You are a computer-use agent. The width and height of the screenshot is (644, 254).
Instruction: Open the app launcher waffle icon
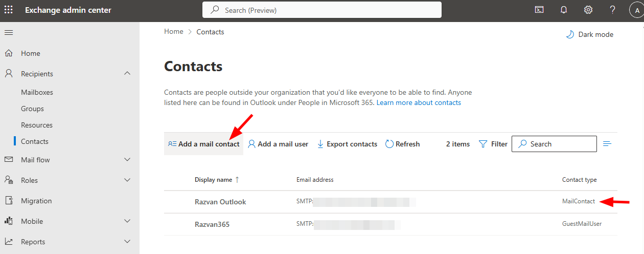pos(9,10)
